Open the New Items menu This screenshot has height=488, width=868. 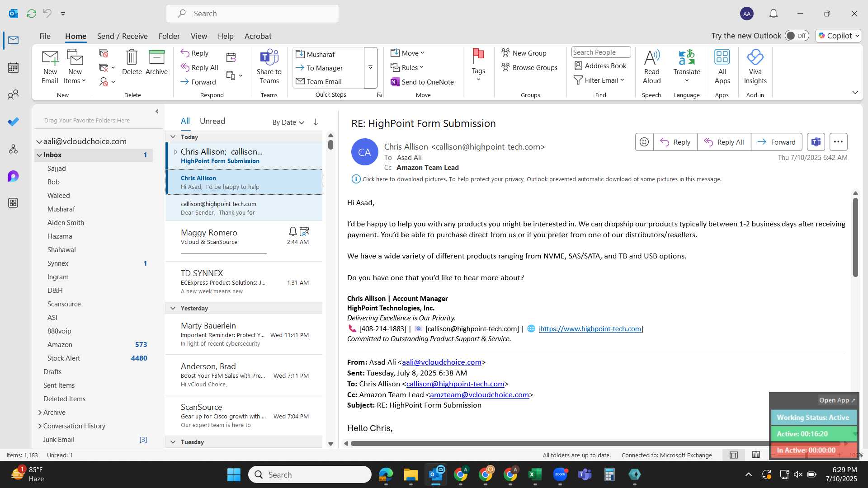75,66
